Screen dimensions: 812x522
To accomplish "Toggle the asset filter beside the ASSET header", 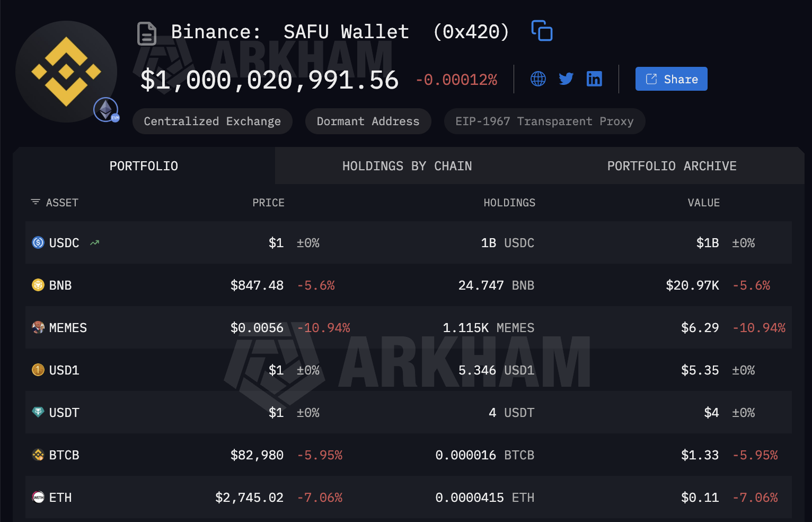I will [x=35, y=202].
